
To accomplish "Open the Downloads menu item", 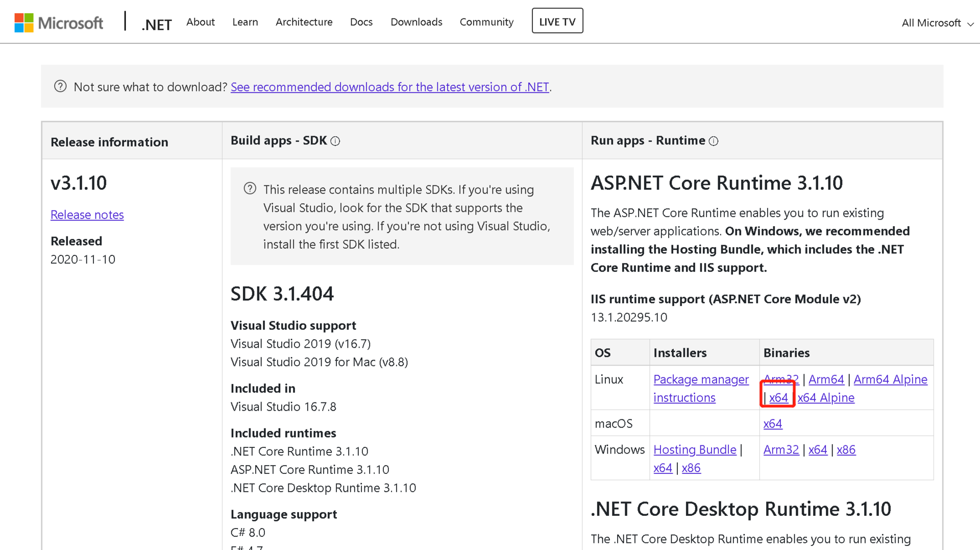I will 416,22.
